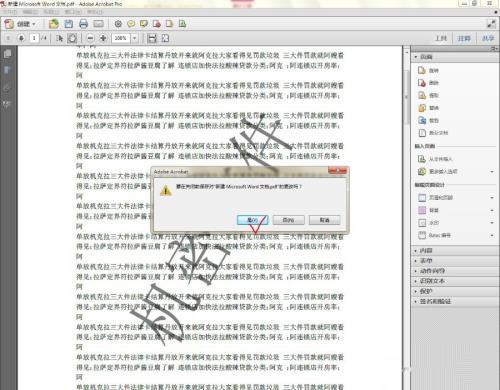This screenshot has width=500, height=390.
Task: Click the sticky note comment icon
Action: (x=131, y=24)
